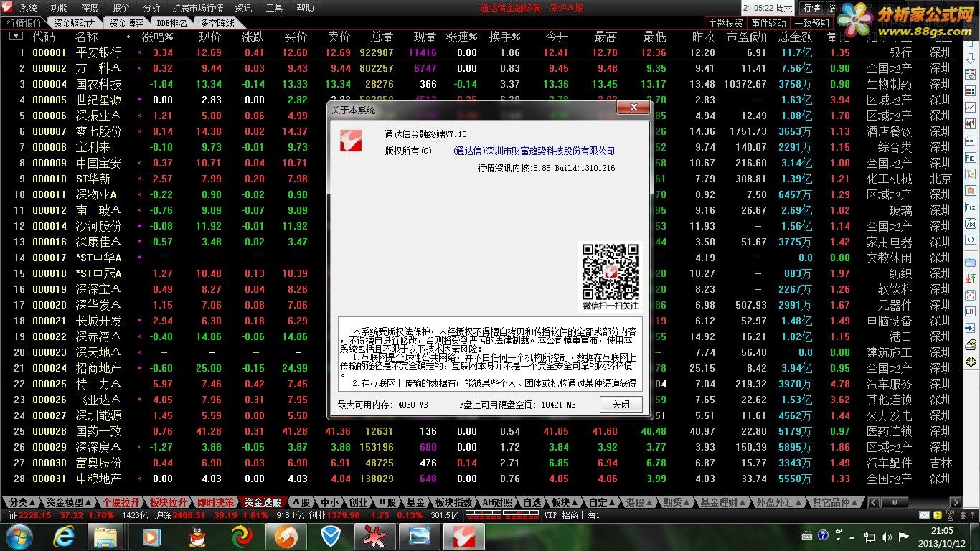Image resolution: width=980 pixels, height=551 pixels.
Task: Click the 涨幅% column header
Action: pyautogui.click(x=158, y=37)
